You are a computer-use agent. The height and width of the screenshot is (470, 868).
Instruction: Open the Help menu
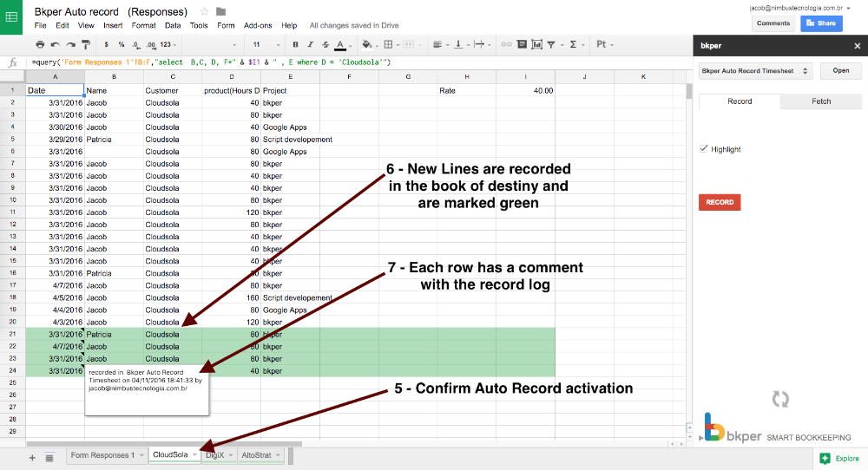click(x=289, y=25)
